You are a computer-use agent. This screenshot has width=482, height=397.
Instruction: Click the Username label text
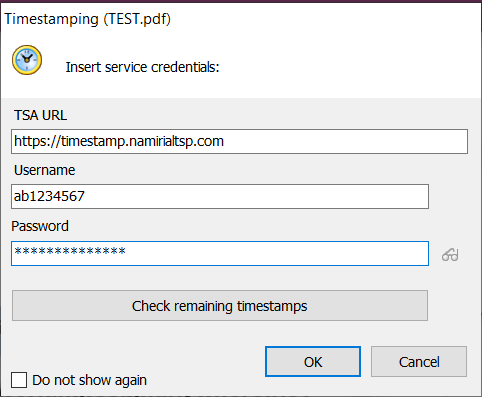(x=44, y=170)
